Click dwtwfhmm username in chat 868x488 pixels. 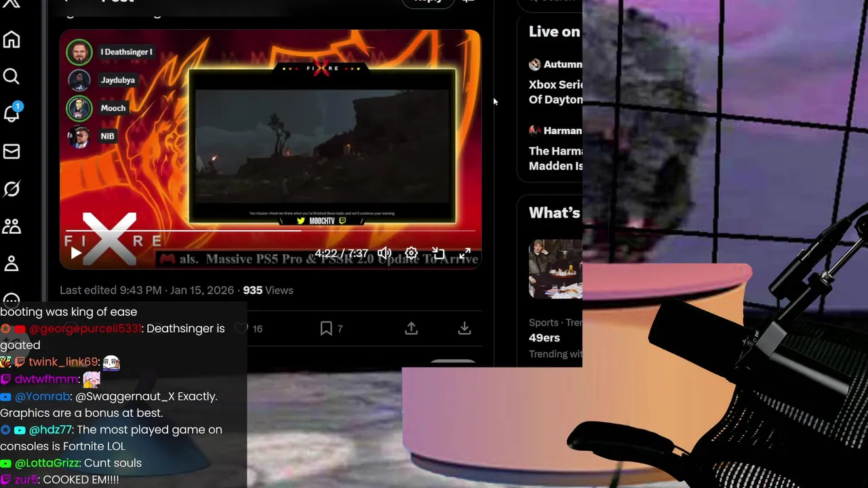[47, 379]
